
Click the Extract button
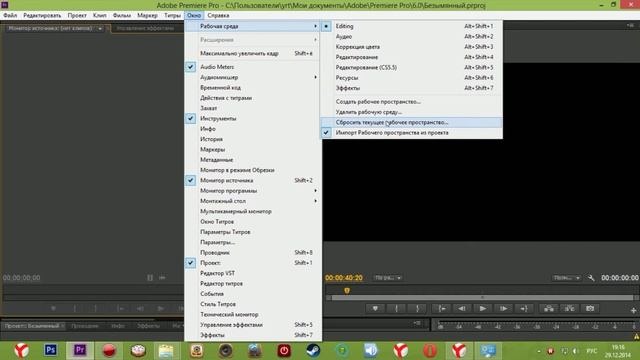coord(569,309)
